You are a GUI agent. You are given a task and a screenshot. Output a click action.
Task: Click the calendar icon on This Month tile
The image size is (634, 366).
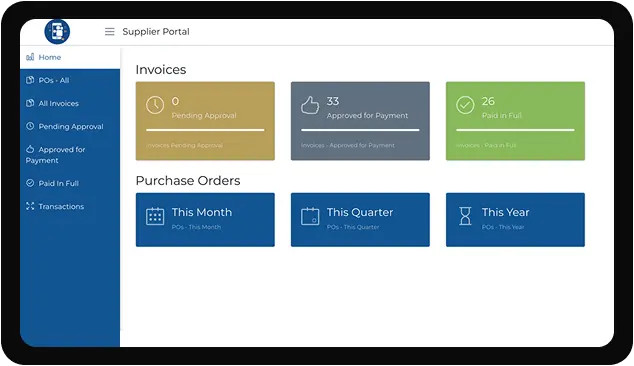point(155,216)
